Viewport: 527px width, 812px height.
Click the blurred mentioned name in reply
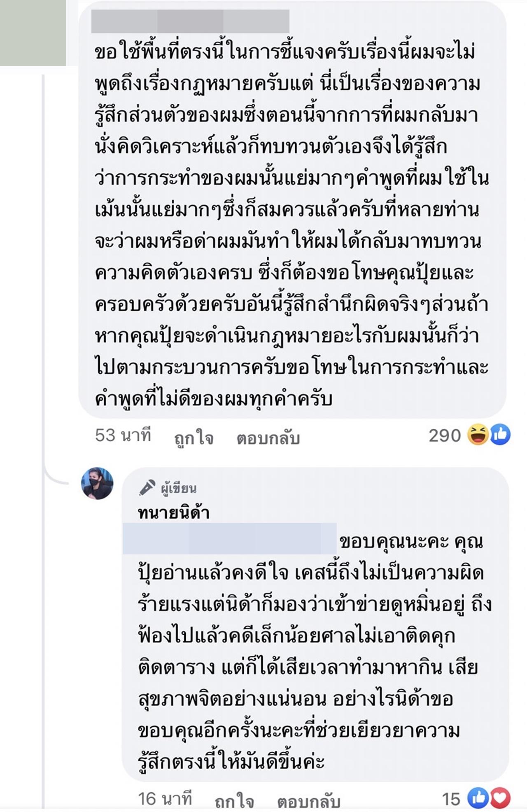click(230, 538)
